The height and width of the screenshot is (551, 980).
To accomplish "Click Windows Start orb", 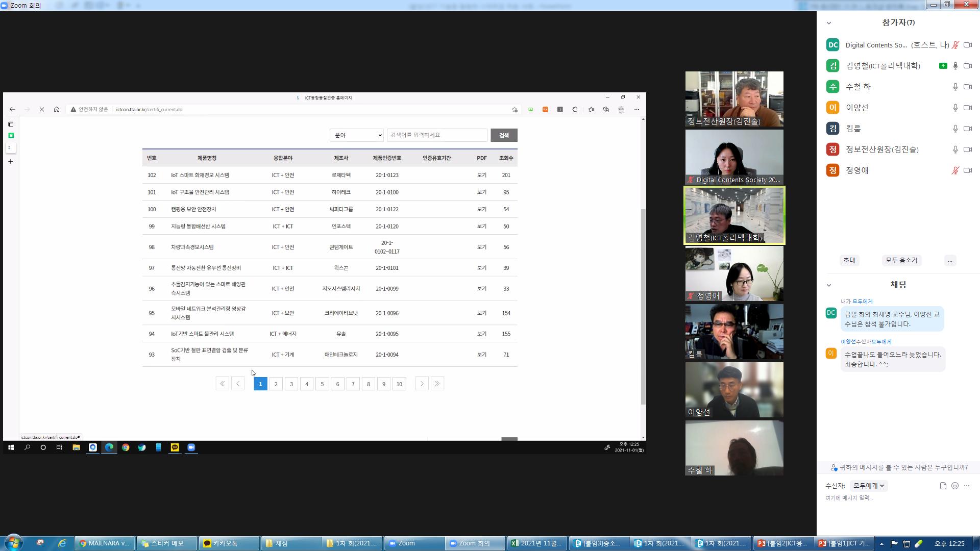I will [13, 543].
